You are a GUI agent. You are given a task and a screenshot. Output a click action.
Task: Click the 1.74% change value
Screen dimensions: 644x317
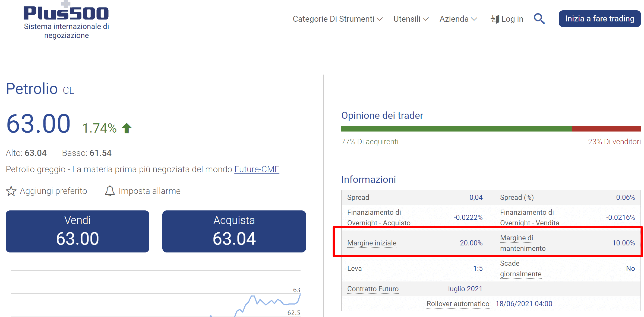click(x=99, y=128)
